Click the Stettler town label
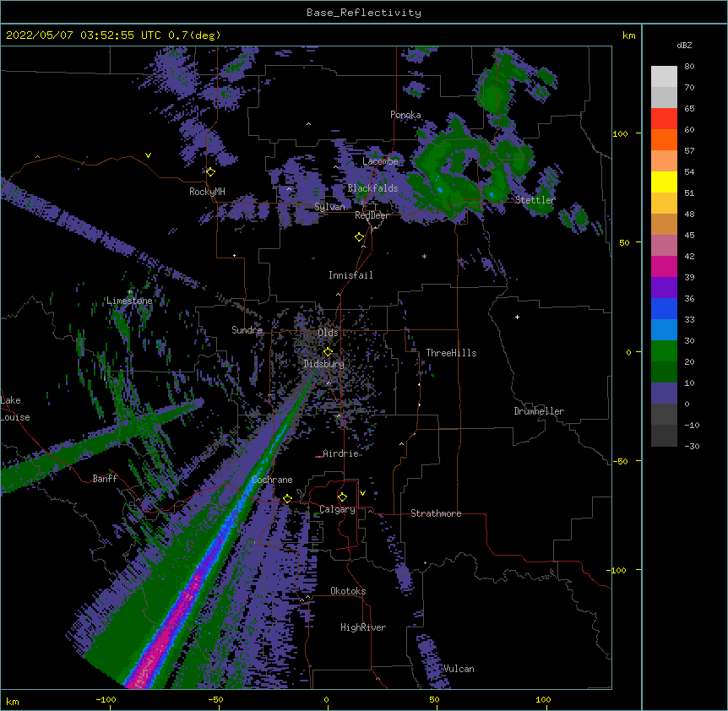 [x=535, y=200]
